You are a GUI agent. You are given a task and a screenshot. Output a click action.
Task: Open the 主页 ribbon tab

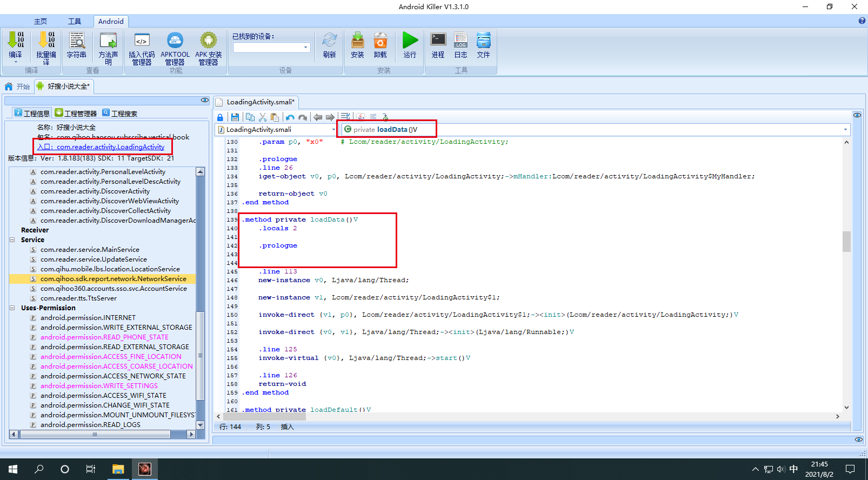tap(41, 22)
